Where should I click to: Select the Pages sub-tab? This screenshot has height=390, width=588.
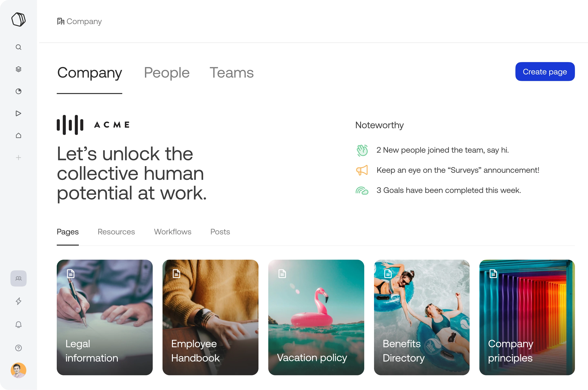pyautogui.click(x=68, y=232)
